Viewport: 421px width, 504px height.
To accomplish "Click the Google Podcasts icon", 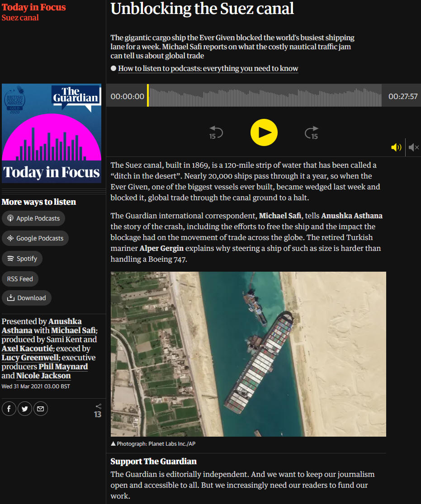I will coord(10,238).
